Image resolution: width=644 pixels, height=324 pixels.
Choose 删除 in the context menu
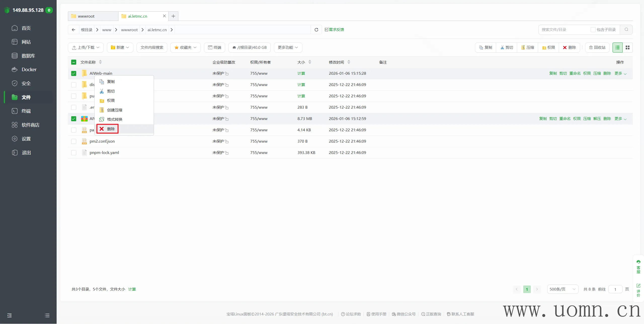click(x=108, y=129)
